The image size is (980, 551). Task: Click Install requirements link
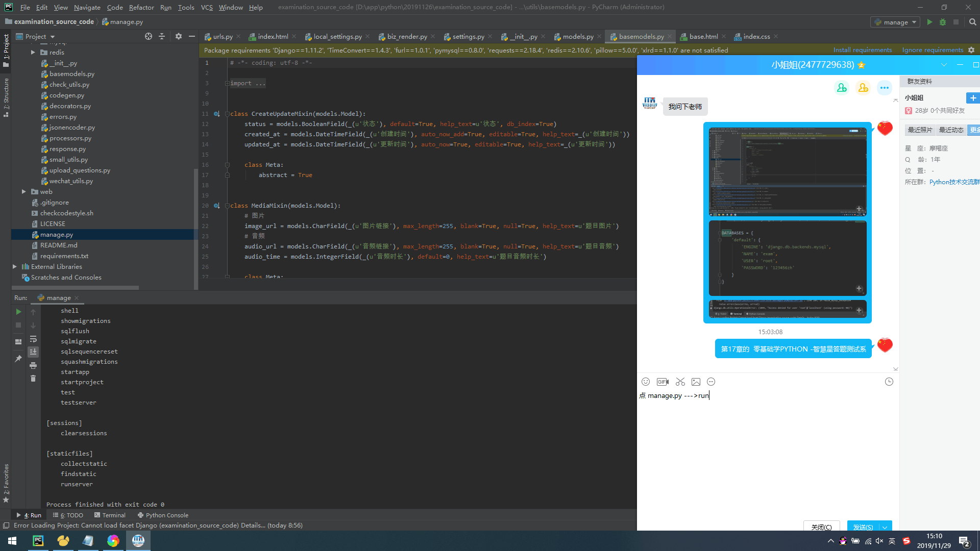(863, 50)
